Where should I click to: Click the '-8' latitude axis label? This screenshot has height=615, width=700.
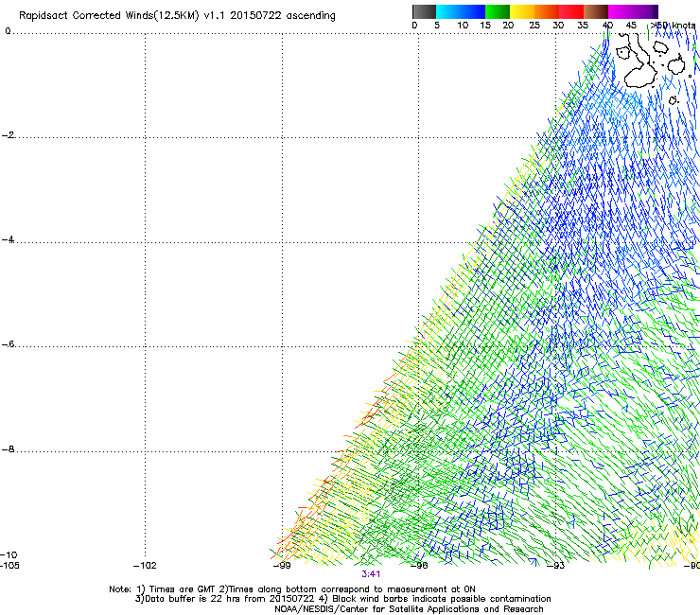pos(8,448)
